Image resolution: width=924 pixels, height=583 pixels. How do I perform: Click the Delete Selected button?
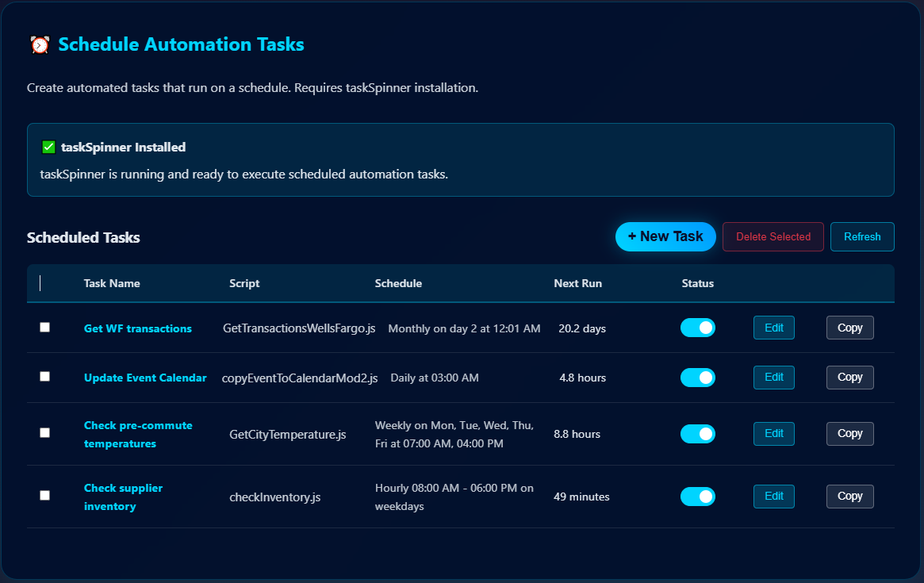pos(773,236)
